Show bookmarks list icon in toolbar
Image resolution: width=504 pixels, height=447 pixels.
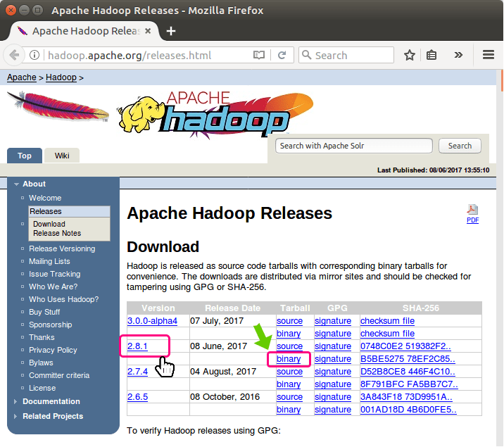(431, 56)
